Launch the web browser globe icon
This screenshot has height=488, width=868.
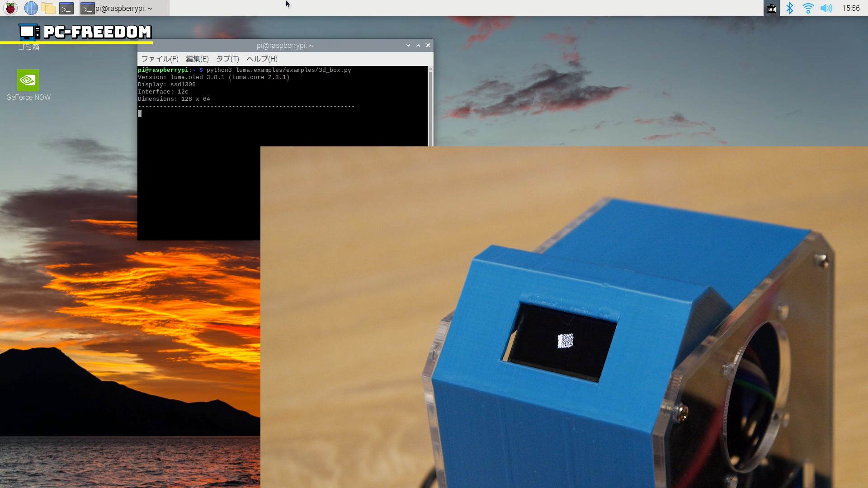click(x=31, y=8)
